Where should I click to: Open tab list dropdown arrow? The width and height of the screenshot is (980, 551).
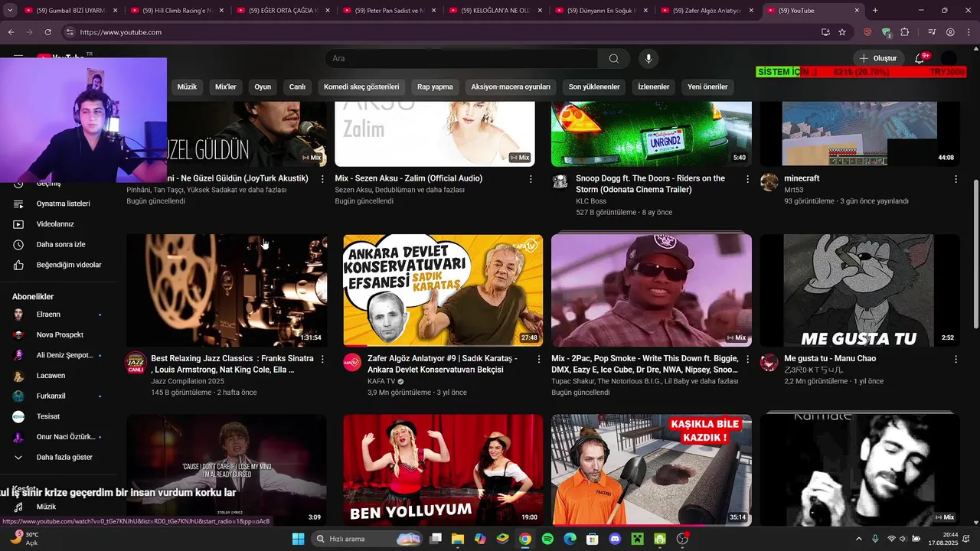[11, 11]
